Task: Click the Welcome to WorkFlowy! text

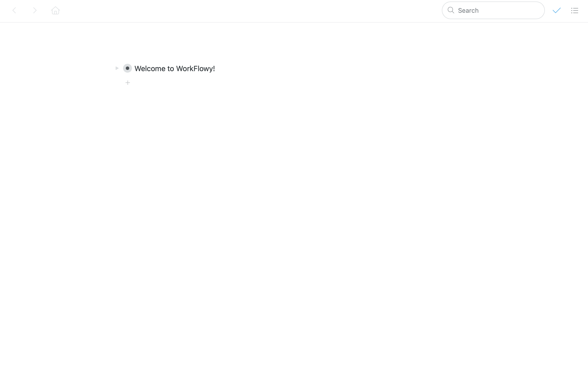Action: coord(175,68)
